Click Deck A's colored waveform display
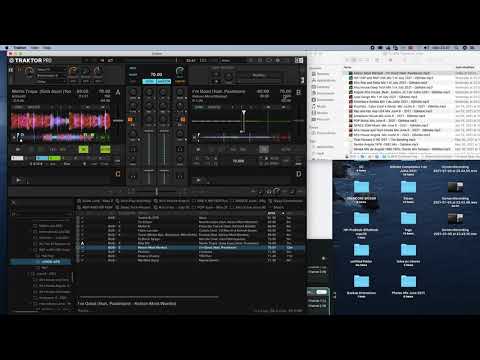Image resolution: width=480 pixels, height=360 pixels. coord(61,121)
